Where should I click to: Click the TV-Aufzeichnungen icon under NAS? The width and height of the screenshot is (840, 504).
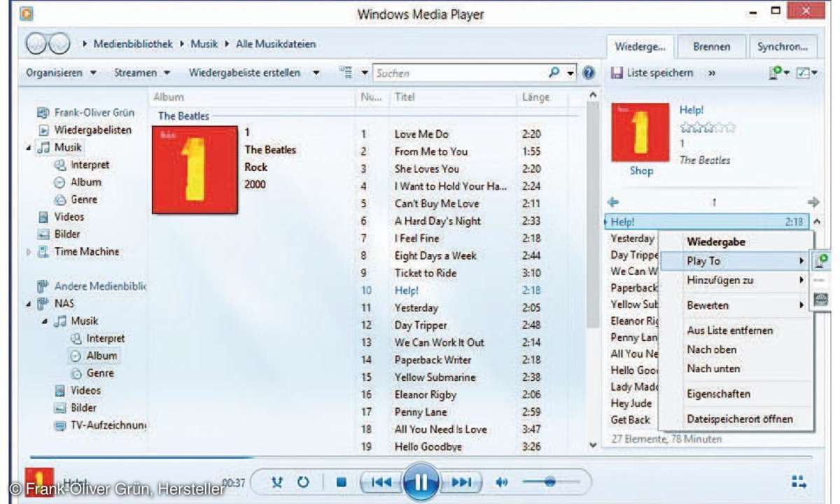tap(59, 426)
